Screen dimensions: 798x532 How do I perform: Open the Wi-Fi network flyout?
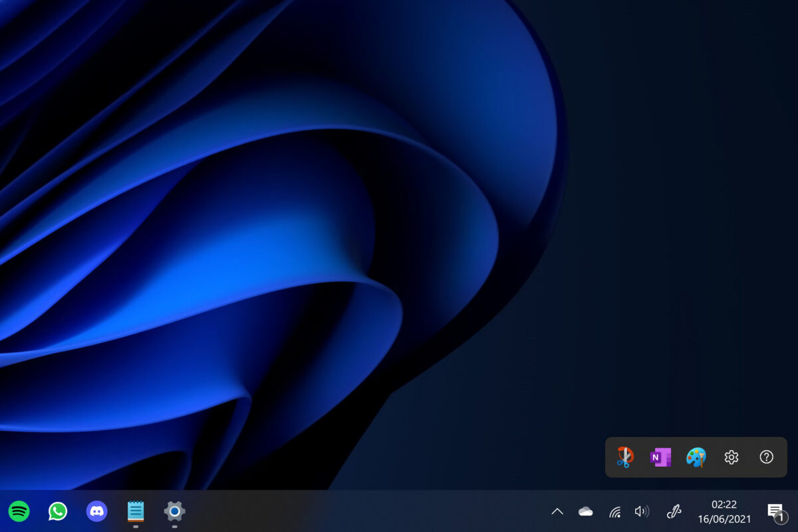tap(615, 511)
